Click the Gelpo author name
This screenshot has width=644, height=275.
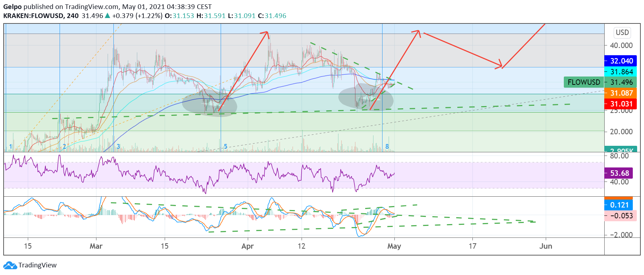pyautogui.click(x=13, y=7)
